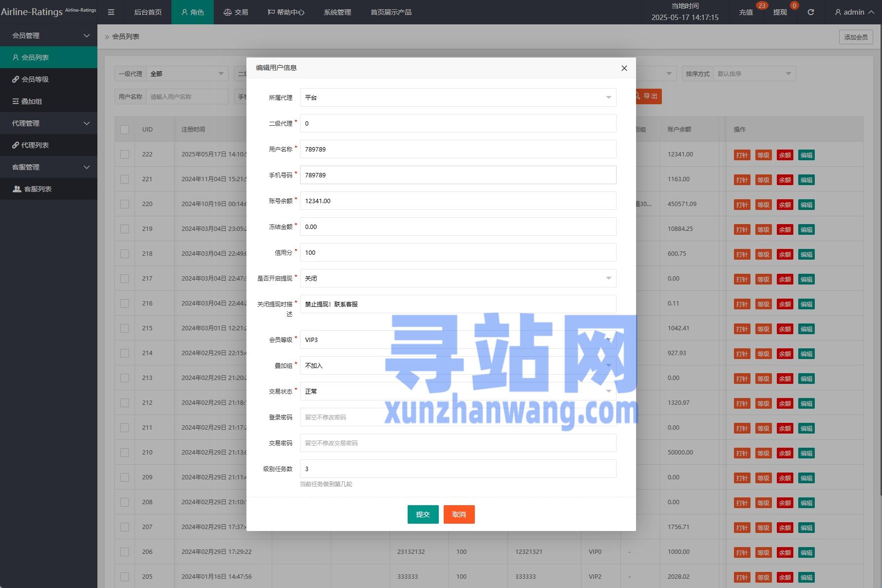This screenshot has width=882, height=588.
Task: Click 等级 button for UID 212
Action: coord(763,404)
